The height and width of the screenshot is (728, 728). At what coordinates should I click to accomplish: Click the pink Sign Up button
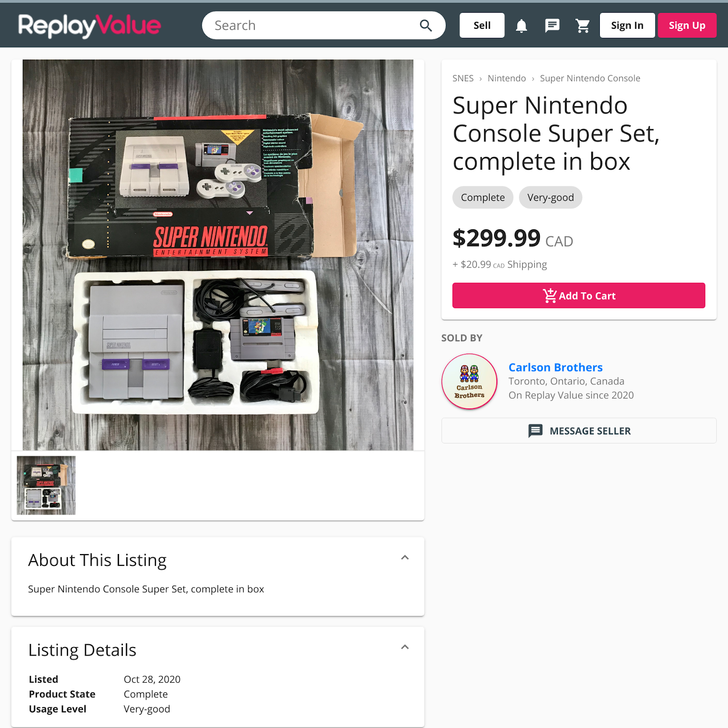click(x=687, y=26)
